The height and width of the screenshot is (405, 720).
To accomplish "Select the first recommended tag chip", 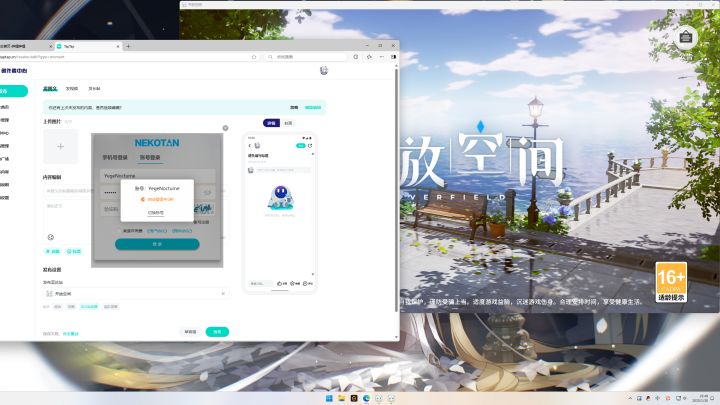I will click(x=57, y=306).
